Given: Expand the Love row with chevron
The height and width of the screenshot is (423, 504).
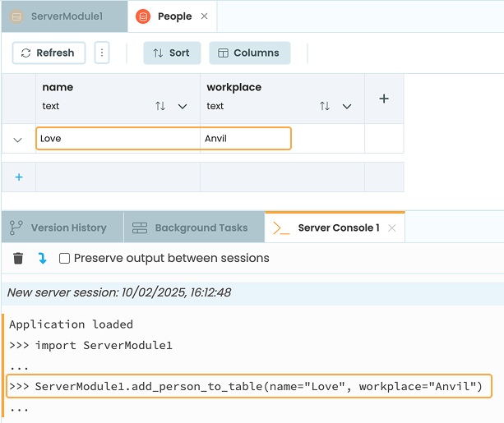Looking at the screenshot, I should coord(18,139).
